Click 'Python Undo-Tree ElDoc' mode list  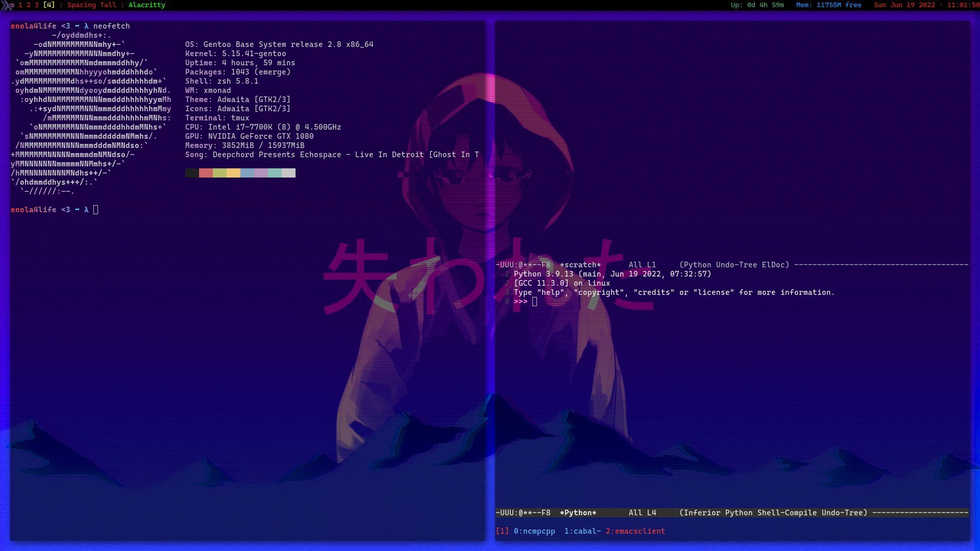click(x=734, y=265)
